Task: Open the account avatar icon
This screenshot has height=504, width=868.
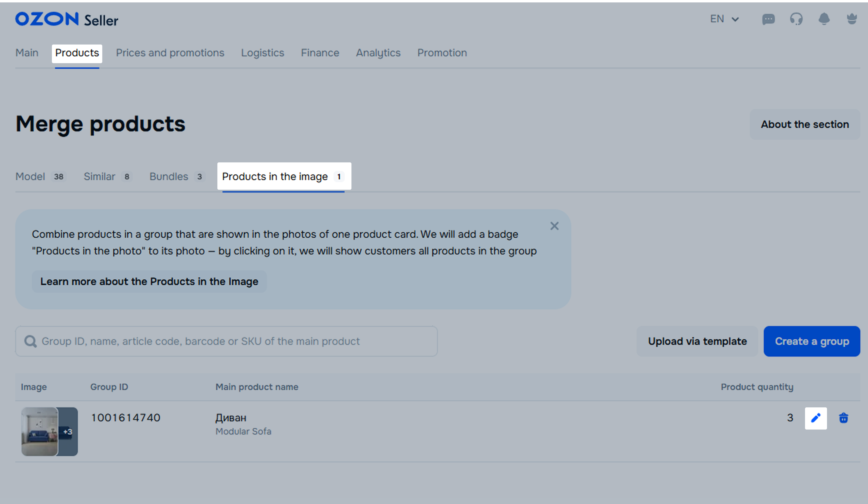Action: 852,19
